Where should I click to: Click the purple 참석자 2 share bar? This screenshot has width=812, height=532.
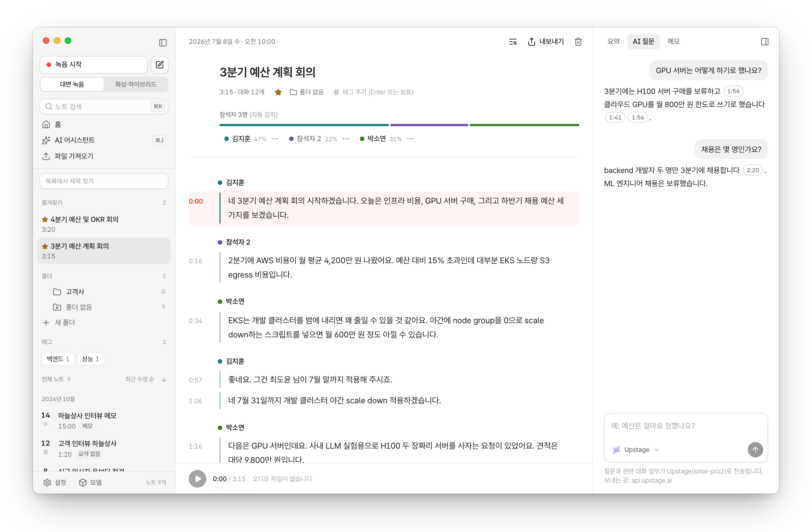[429, 125]
